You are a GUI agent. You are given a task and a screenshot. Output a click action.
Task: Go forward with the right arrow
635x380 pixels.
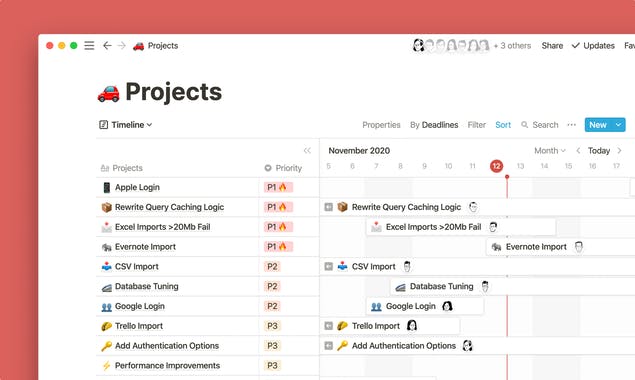tap(121, 45)
